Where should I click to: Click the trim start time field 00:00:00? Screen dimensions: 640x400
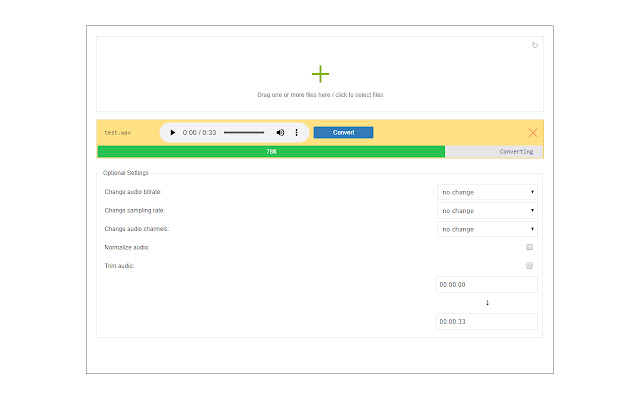tap(487, 285)
